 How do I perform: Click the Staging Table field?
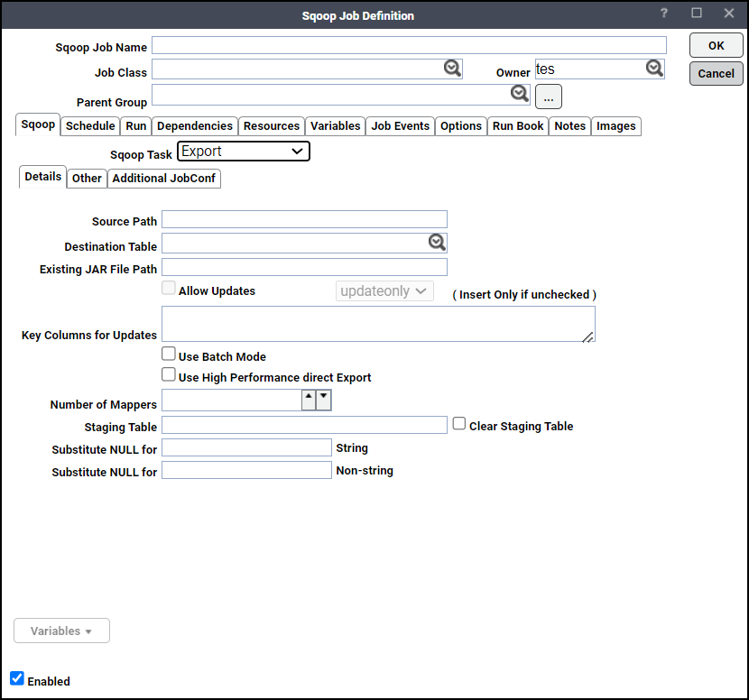[x=304, y=425]
